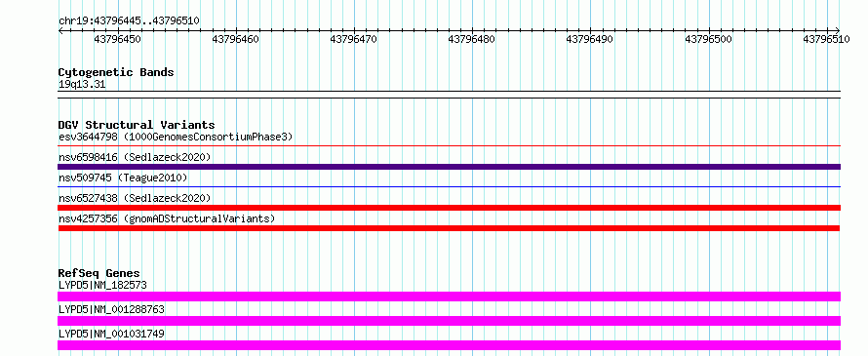Click the 19q13.31 cytogenetic band bar

[449, 95]
